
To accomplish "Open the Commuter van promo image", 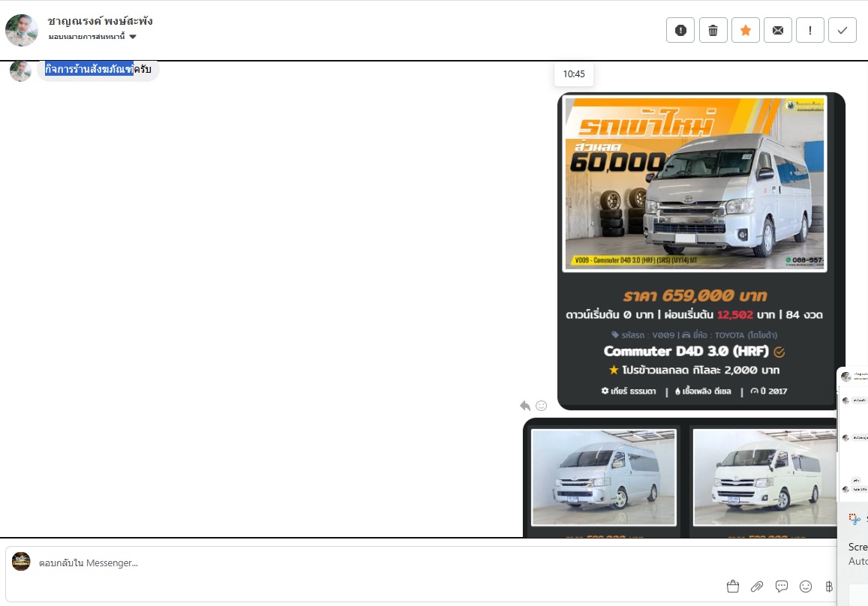I will click(x=695, y=183).
